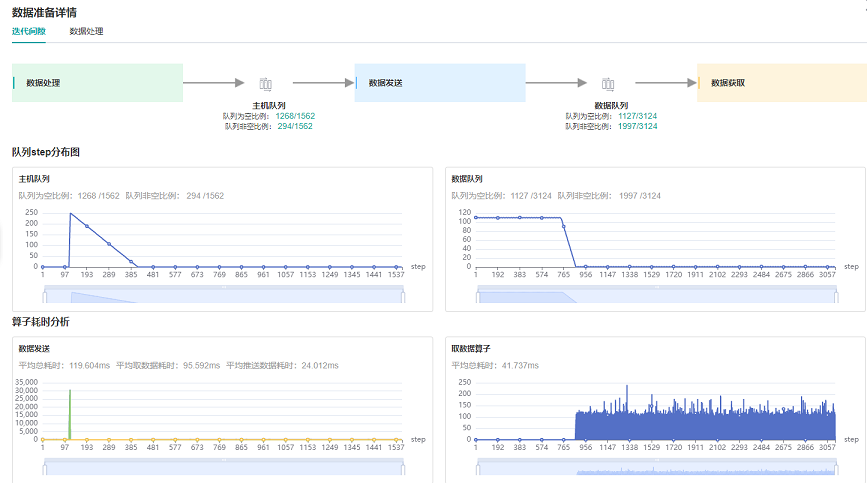Select the orange 数据获取 stage box

point(781,83)
